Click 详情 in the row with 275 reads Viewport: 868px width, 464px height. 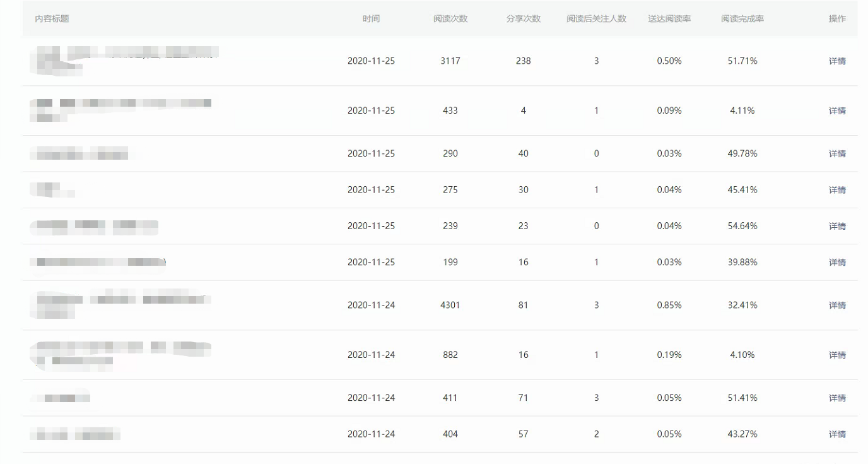836,189
